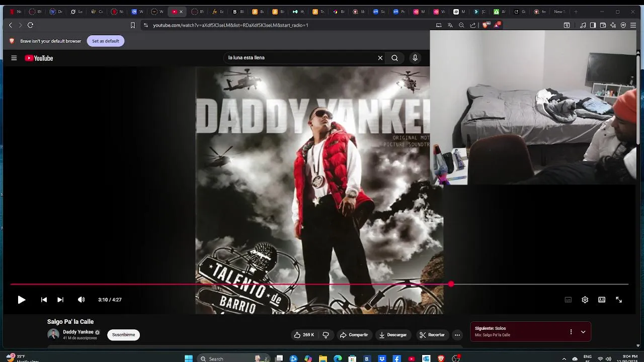Image resolution: width=644 pixels, height=362 pixels.
Task: Switch to the 'Tr' orange tab
Action: pyautogui.click(x=318, y=12)
